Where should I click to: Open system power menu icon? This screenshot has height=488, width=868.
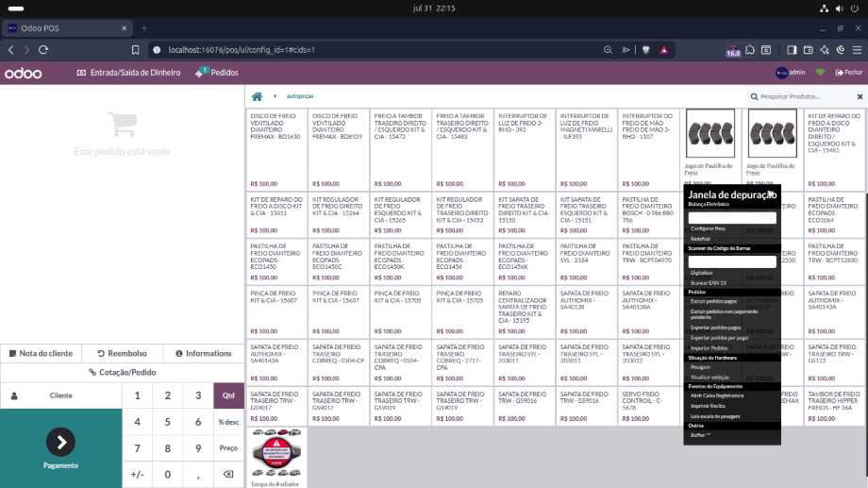[855, 8]
